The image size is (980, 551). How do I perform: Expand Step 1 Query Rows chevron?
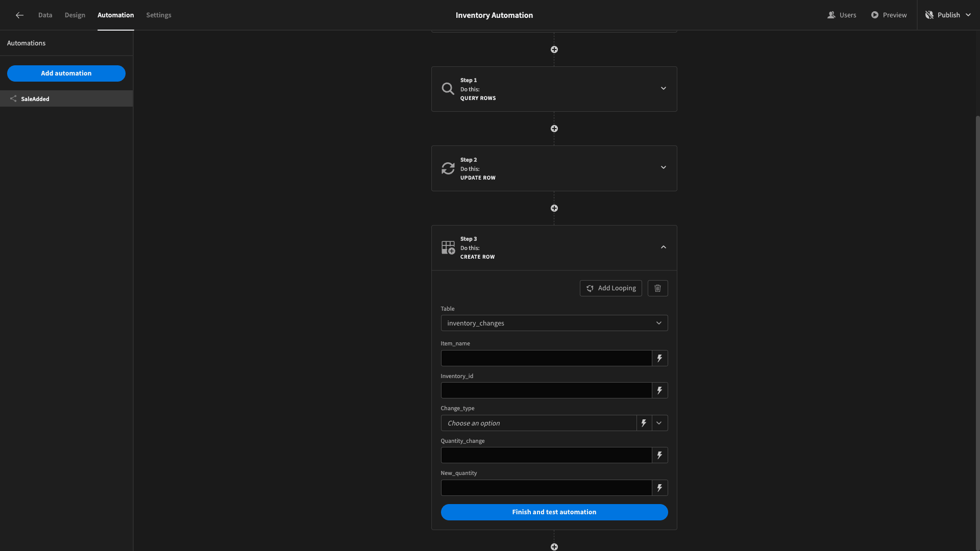[x=664, y=88]
